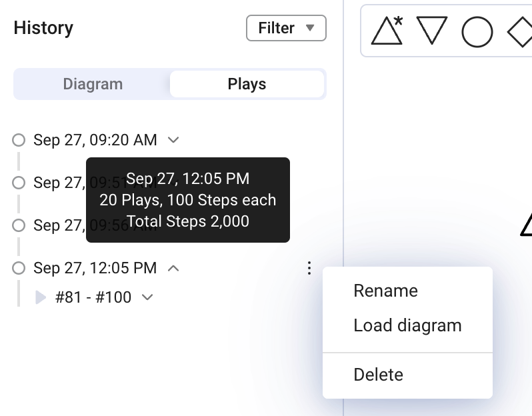This screenshot has width=532, height=416.
Task: Switch to the Plays tab
Action: click(247, 84)
